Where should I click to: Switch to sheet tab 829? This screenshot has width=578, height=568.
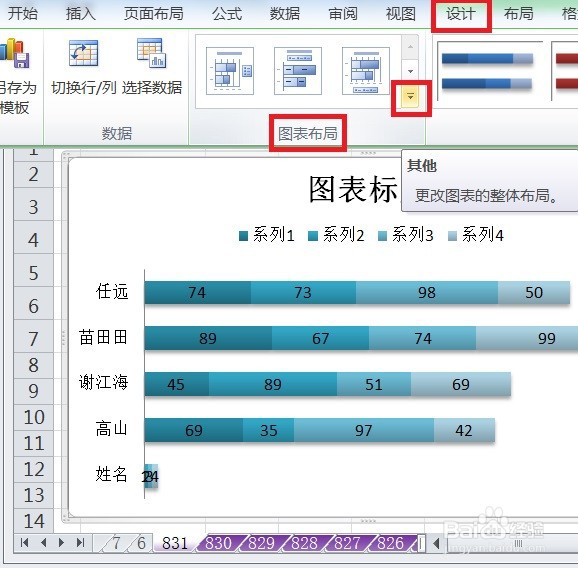pyautogui.click(x=261, y=543)
